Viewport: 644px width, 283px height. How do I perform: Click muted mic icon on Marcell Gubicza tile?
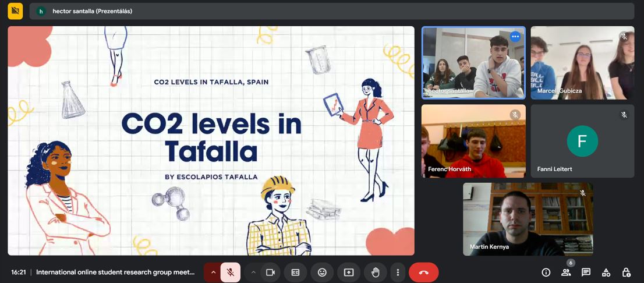tap(624, 37)
